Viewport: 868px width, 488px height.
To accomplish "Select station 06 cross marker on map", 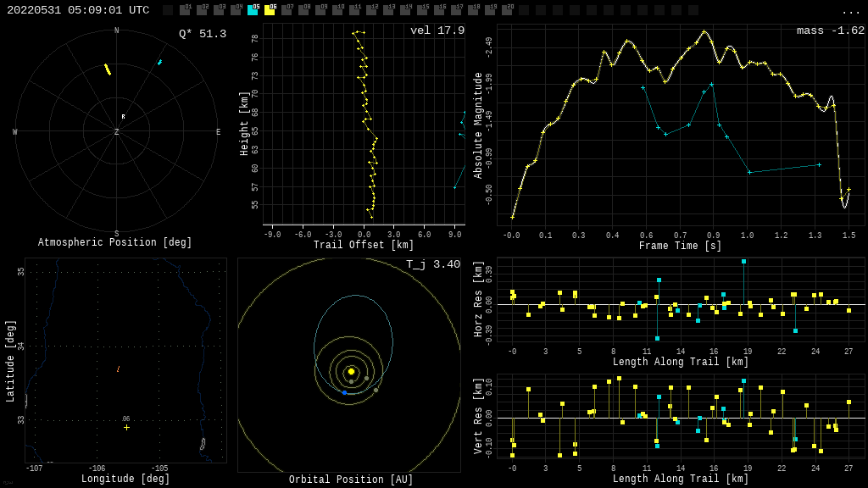I will pyautogui.click(x=126, y=427).
